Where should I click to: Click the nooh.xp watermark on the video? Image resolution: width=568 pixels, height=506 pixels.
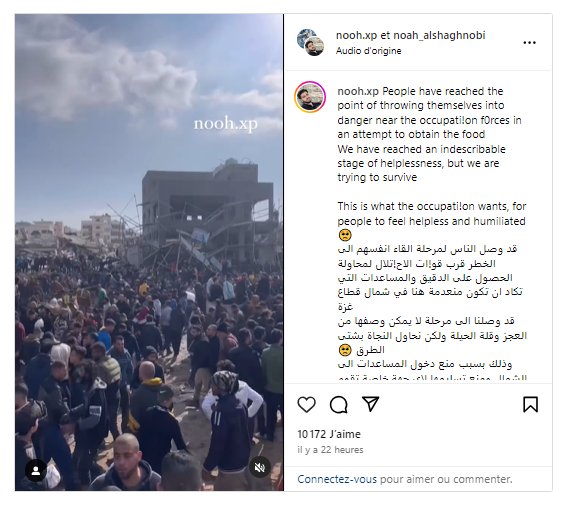tap(226, 124)
